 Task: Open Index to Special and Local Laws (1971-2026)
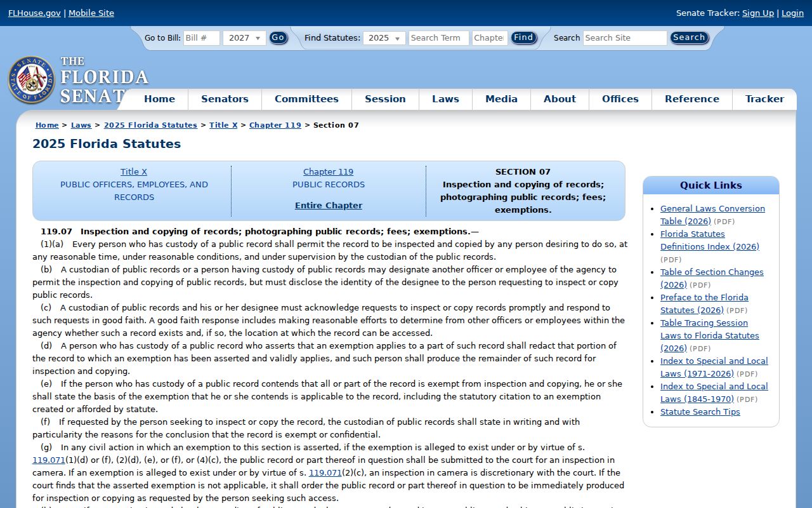tap(714, 368)
